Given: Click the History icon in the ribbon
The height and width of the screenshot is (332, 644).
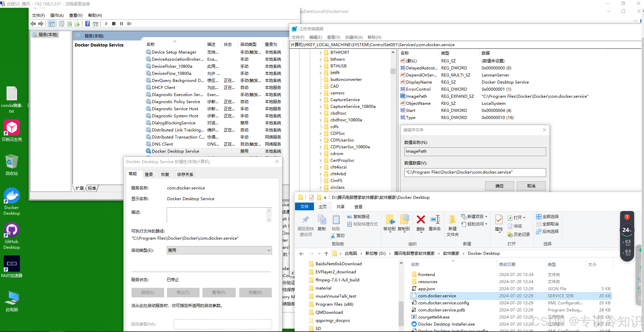Looking at the screenshot, I should click(x=519, y=235).
